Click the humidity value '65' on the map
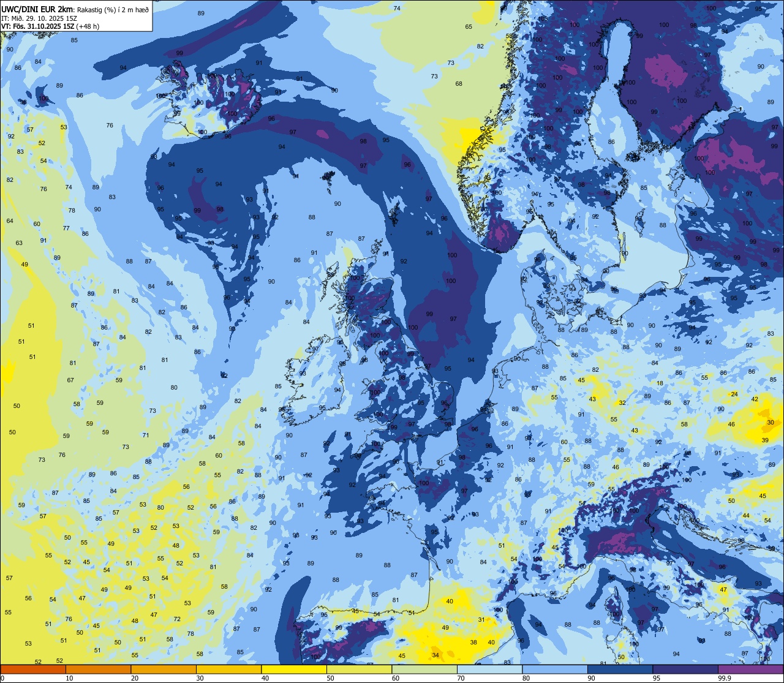The width and height of the screenshot is (784, 683). [469, 26]
